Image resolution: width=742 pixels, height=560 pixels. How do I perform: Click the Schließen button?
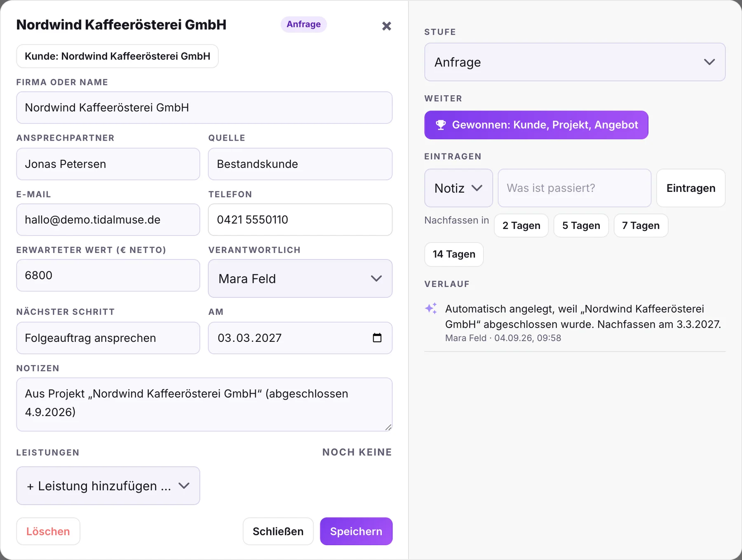pos(278,531)
